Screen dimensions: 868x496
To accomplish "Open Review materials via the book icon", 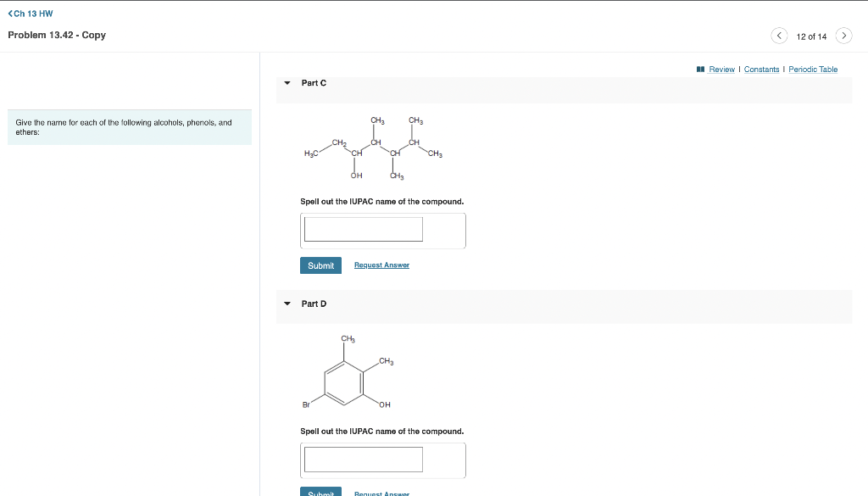I will click(x=701, y=69).
